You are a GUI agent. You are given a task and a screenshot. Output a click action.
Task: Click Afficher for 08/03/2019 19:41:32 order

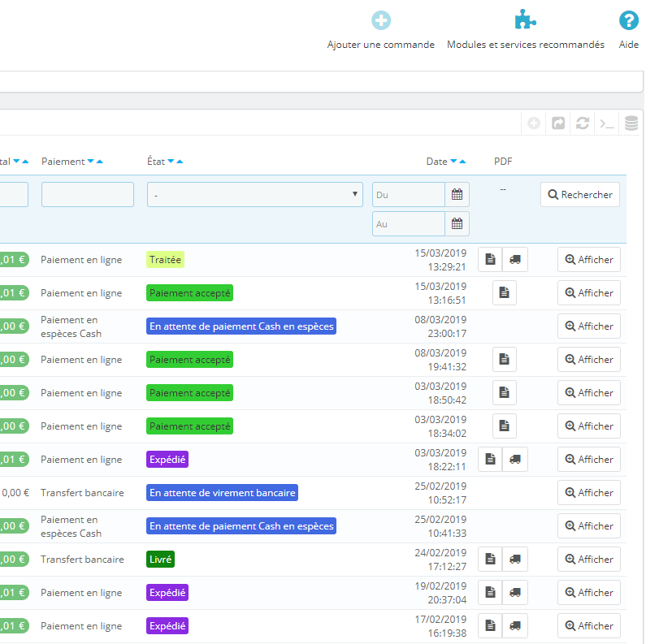point(589,360)
